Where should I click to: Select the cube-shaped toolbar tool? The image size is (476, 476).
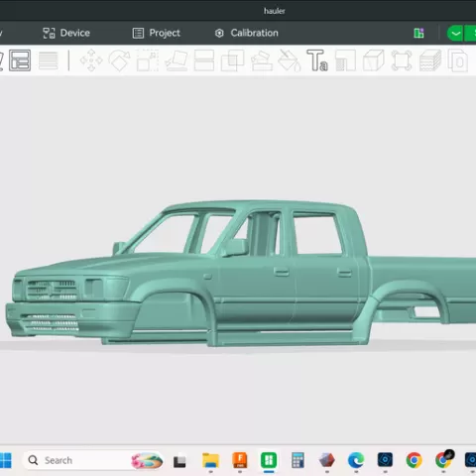coord(374,60)
